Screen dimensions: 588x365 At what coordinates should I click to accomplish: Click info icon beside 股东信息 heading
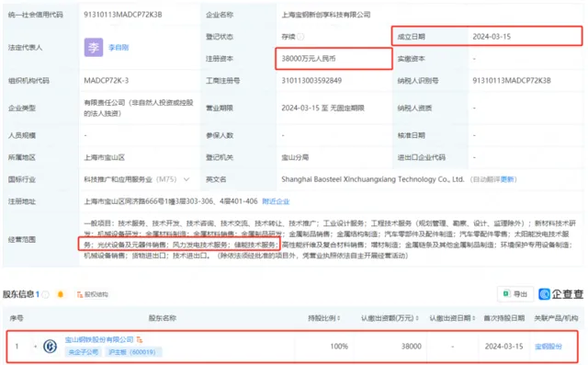(x=45, y=294)
